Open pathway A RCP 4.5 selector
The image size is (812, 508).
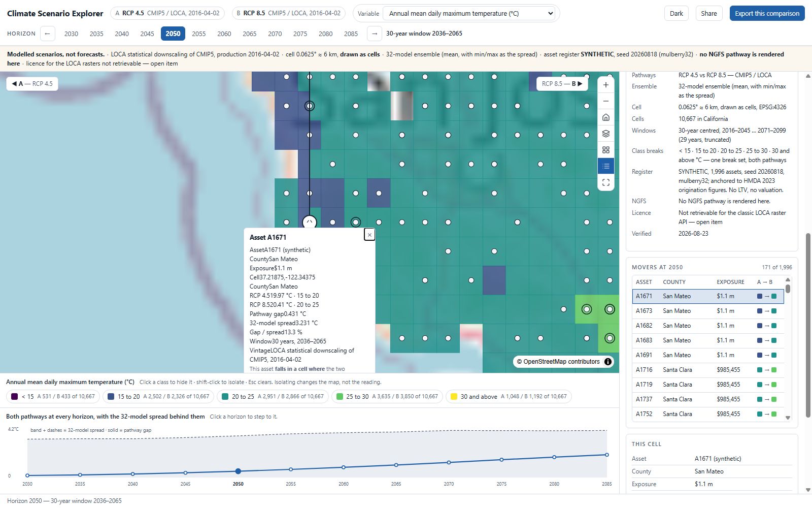[167, 13]
